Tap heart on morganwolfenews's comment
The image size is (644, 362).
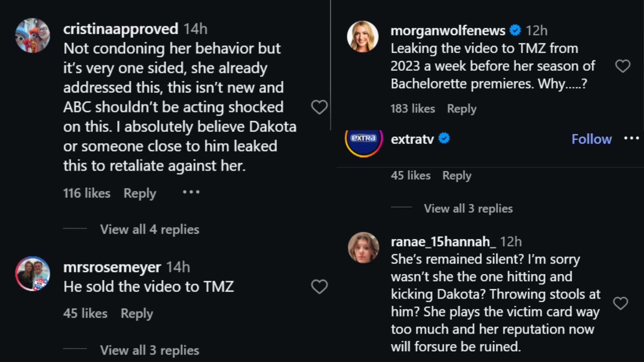[x=623, y=66]
